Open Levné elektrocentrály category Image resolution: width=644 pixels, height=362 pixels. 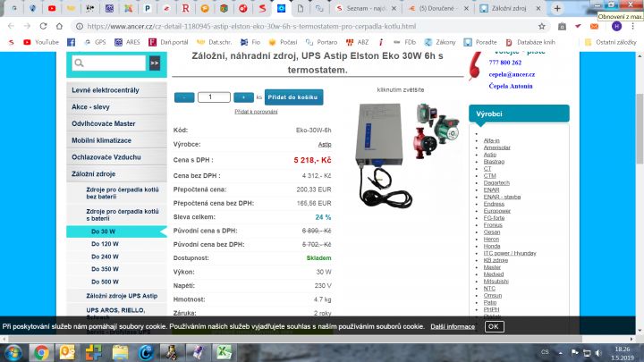click(116, 90)
